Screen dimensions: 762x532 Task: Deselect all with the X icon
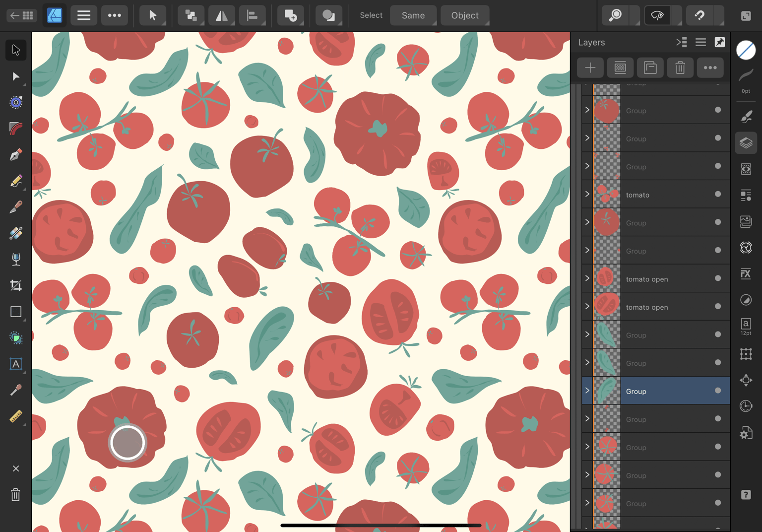tap(16, 468)
